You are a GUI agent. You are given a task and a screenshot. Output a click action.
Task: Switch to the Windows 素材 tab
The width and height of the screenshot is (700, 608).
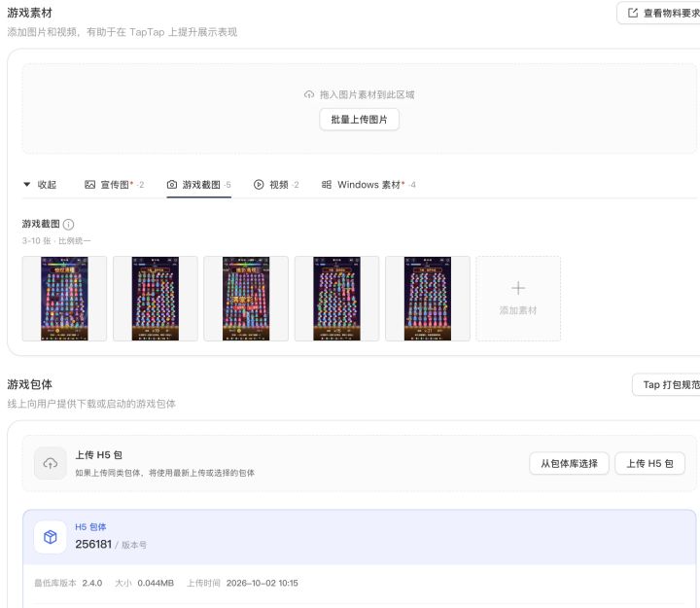pos(368,185)
